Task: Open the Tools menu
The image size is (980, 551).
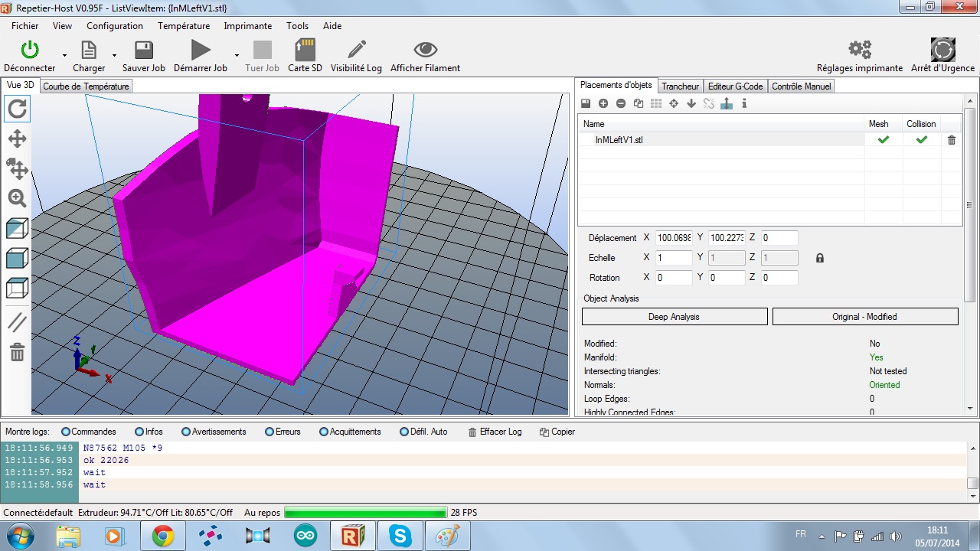Action: [298, 26]
